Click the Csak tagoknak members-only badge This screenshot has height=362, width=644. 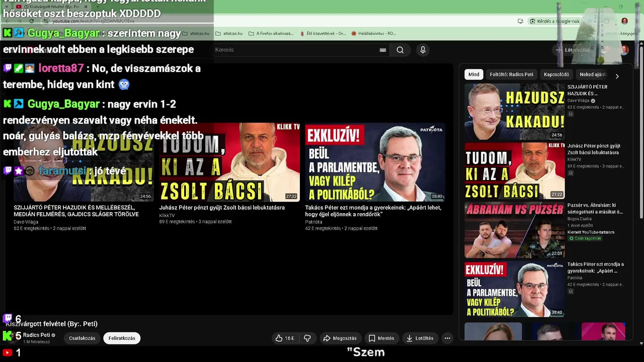click(585, 238)
